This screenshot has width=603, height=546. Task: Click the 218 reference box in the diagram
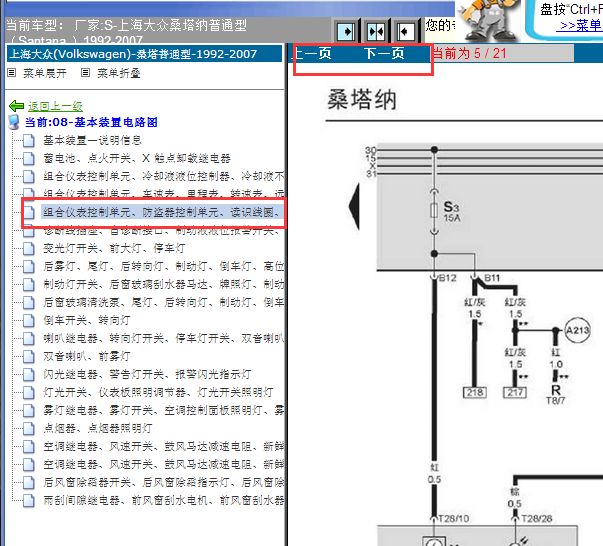pos(475,393)
